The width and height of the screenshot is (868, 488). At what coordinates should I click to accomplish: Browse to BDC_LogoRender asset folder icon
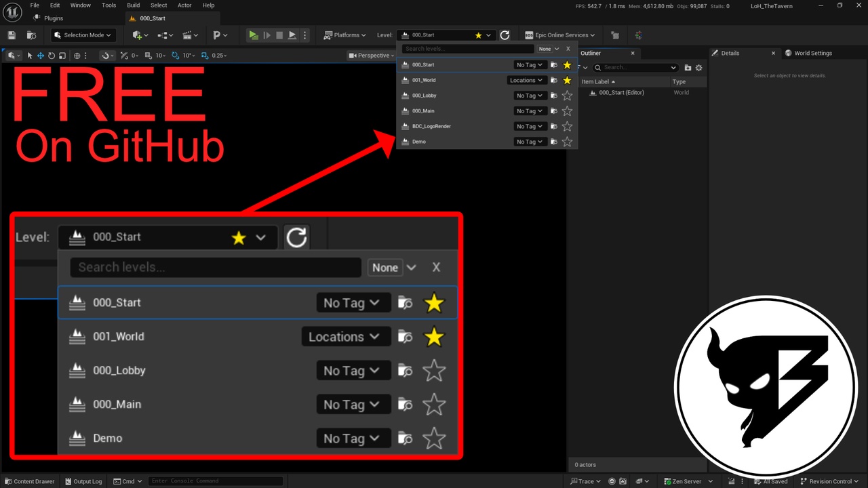tap(553, 127)
